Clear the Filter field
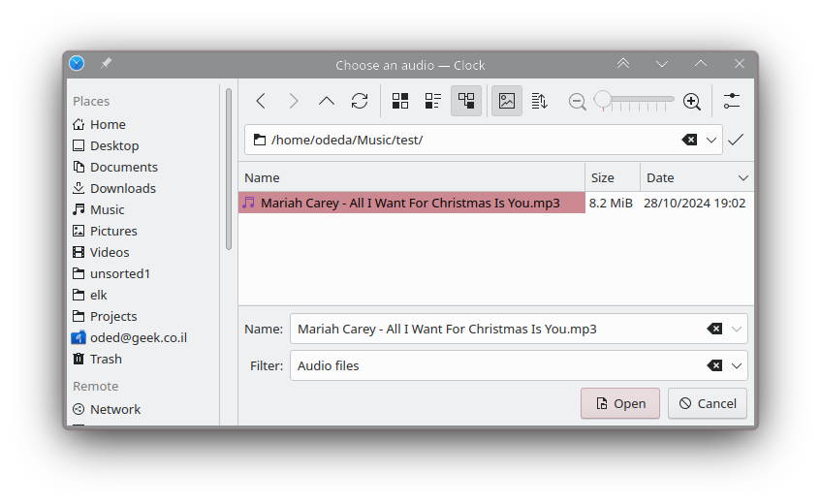Viewport: 821px width, 504px height. pos(714,365)
